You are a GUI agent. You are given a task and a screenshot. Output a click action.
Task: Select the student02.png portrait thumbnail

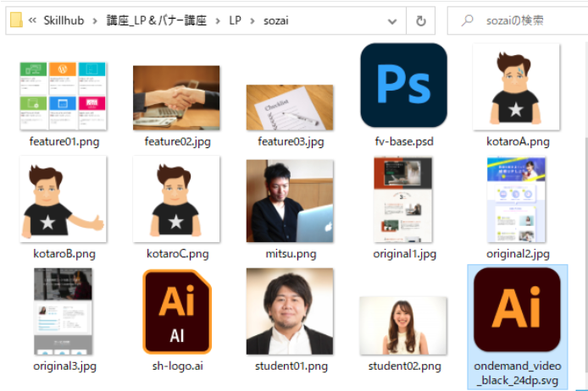[x=403, y=326]
